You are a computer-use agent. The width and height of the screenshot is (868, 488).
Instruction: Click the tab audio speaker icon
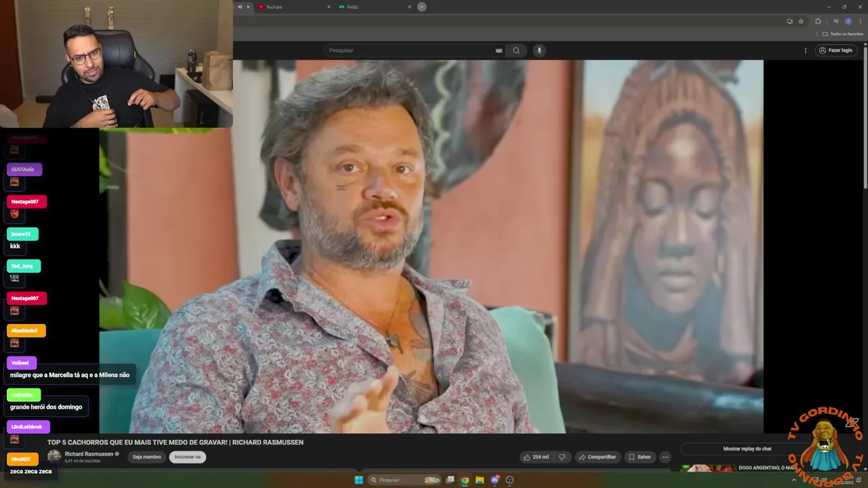tap(240, 7)
